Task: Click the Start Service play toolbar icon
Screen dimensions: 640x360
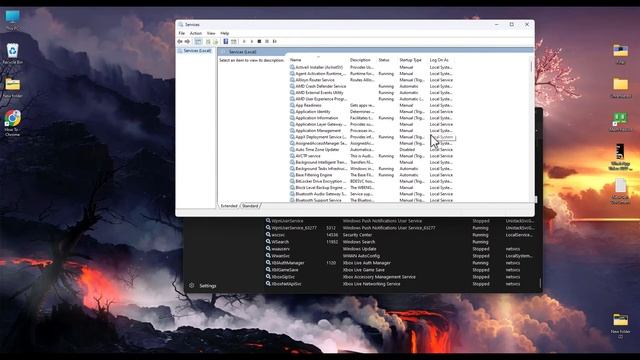Action: pos(244,42)
